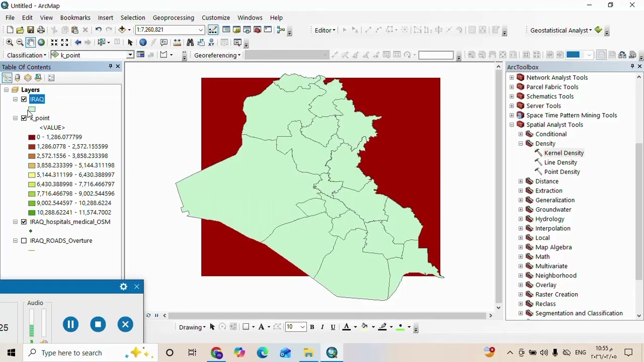Open Geostatistical Analyst dropdown menu
Screen dimensions: 644x362
coord(561,30)
